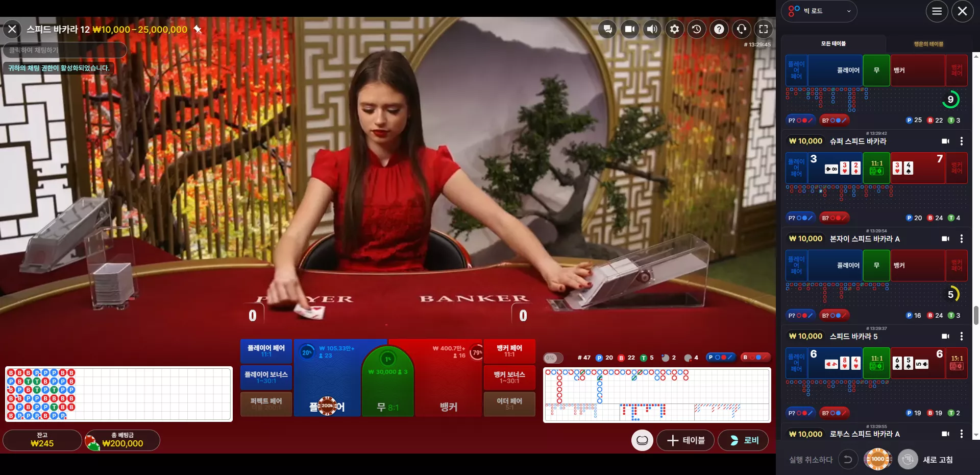Click the chat input field 클릭하여 채팅하기

(x=65, y=50)
